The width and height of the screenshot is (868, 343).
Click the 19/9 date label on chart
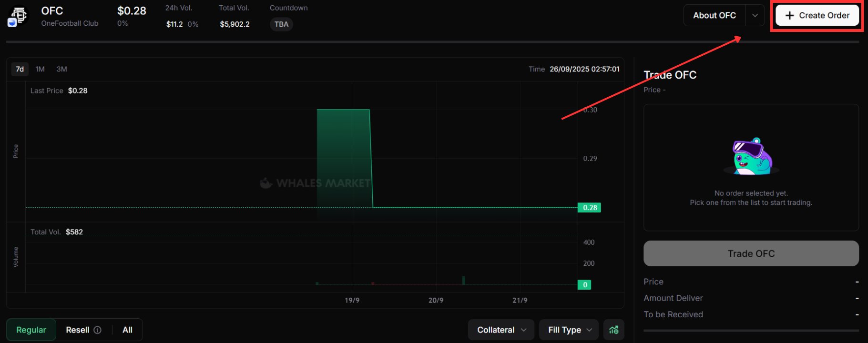(352, 300)
